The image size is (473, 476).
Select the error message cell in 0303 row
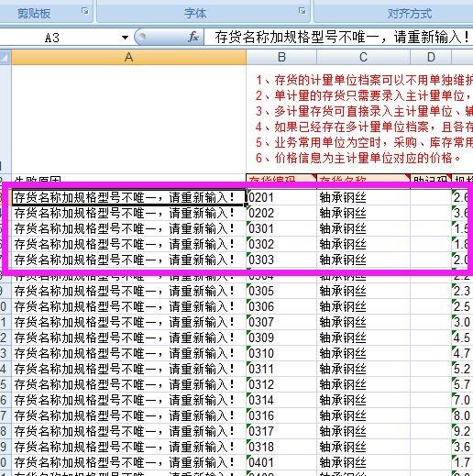(x=128, y=260)
